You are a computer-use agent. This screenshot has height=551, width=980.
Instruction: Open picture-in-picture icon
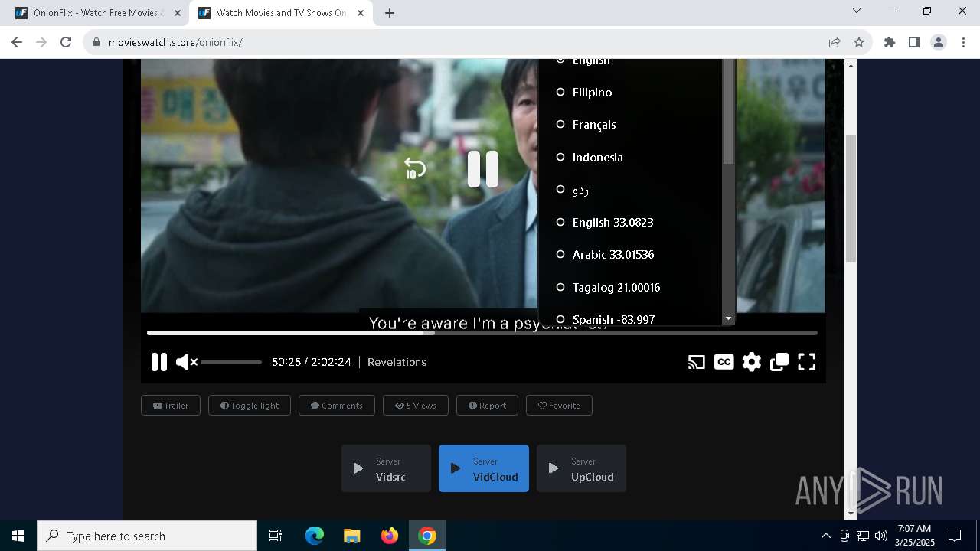(x=779, y=362)
